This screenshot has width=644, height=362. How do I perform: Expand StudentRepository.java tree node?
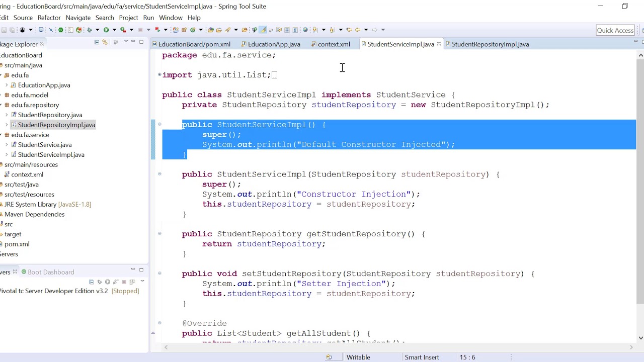point(7,115)
